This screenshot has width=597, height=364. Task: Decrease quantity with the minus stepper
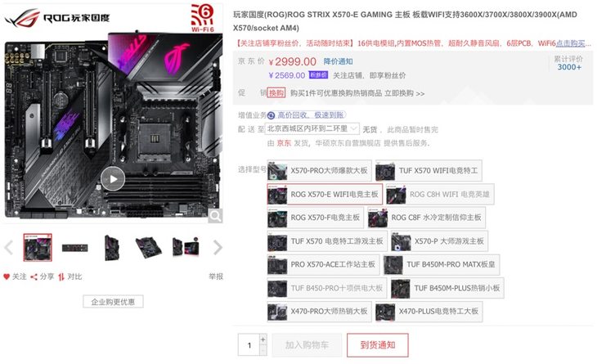point(263,350)
